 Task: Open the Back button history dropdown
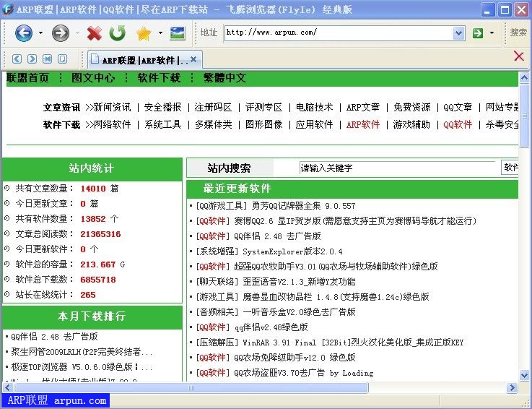pos(40,33)
